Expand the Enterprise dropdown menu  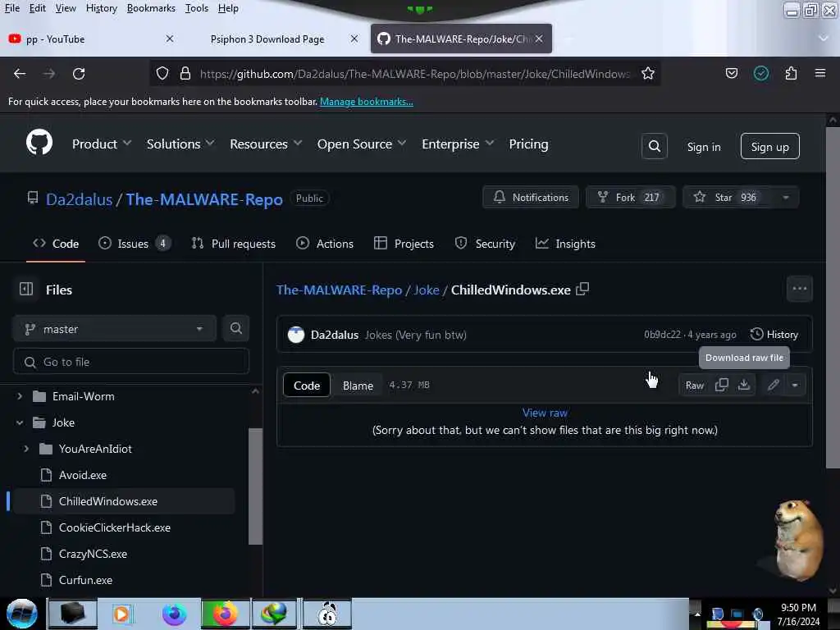(x=458, y=144)
